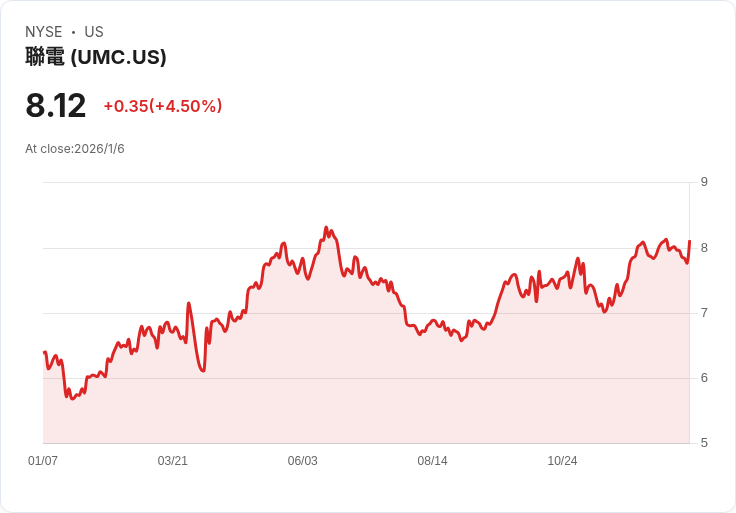736x513 pixels.
Task: Click the chart's lowest point in January
Action: click(x=72, y=398)
